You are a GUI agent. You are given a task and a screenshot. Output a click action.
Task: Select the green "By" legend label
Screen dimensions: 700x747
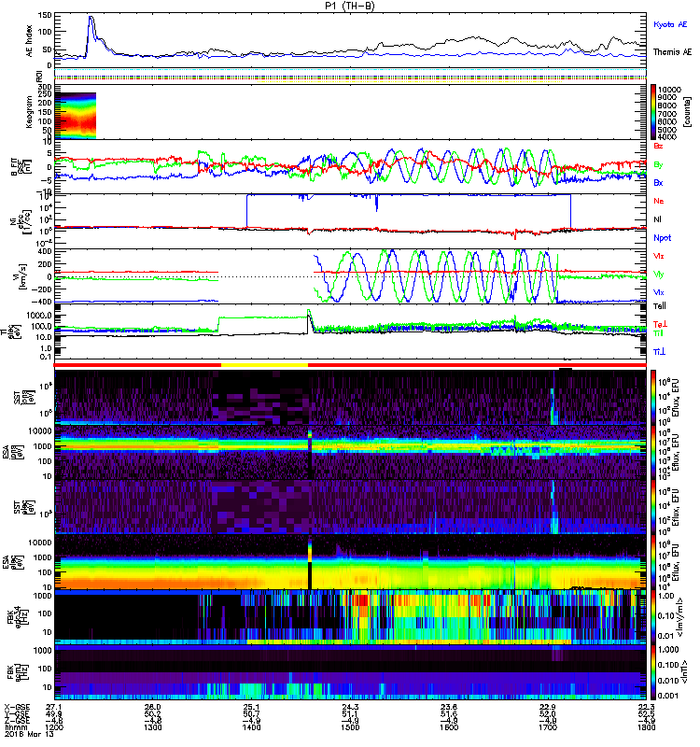point(658,164)
